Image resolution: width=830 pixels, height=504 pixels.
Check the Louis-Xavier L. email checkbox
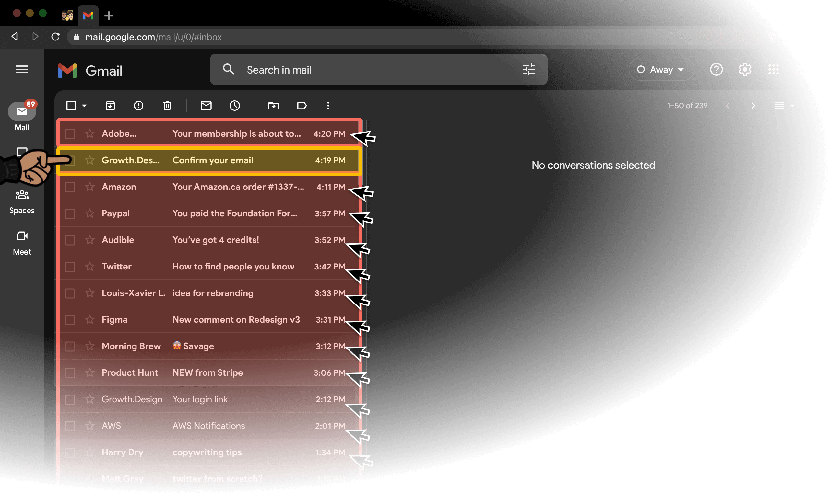tap(70, 293)
